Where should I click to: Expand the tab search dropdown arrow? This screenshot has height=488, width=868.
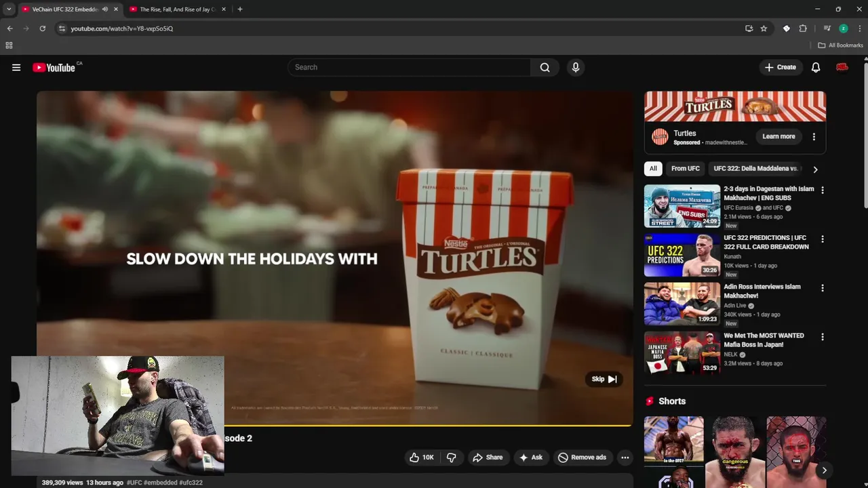(x=9, y=9)
